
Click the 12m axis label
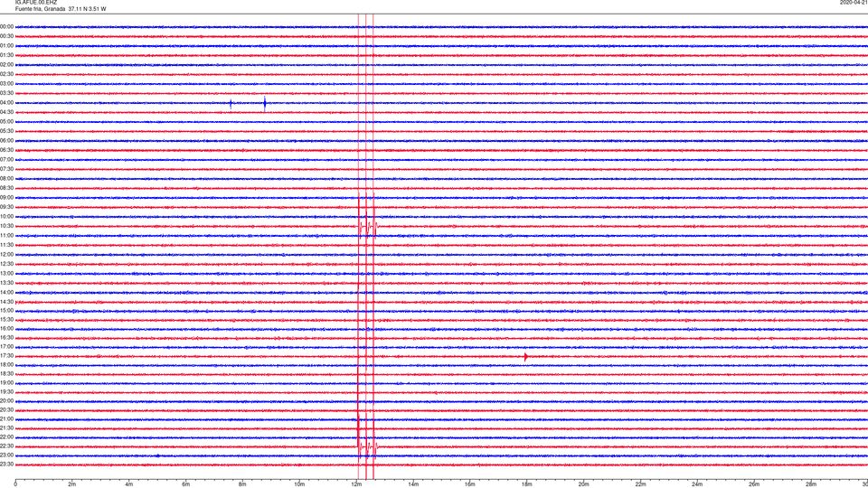coord(356,484)
